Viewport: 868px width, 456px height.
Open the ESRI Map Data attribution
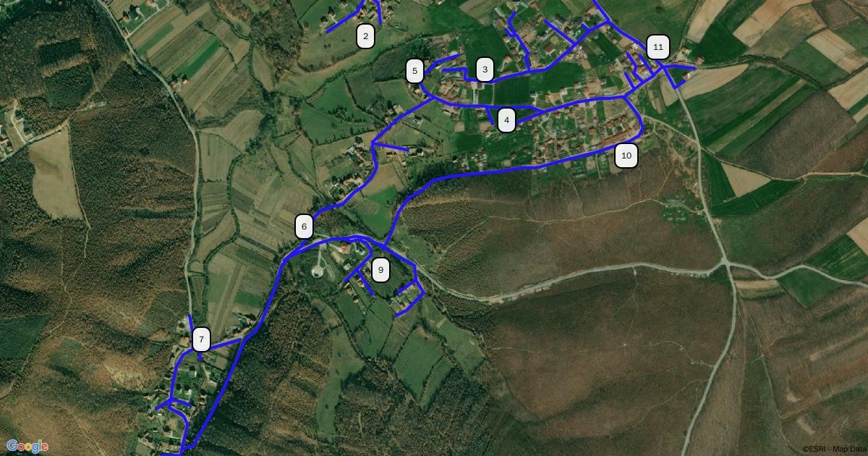click(833, 449)
